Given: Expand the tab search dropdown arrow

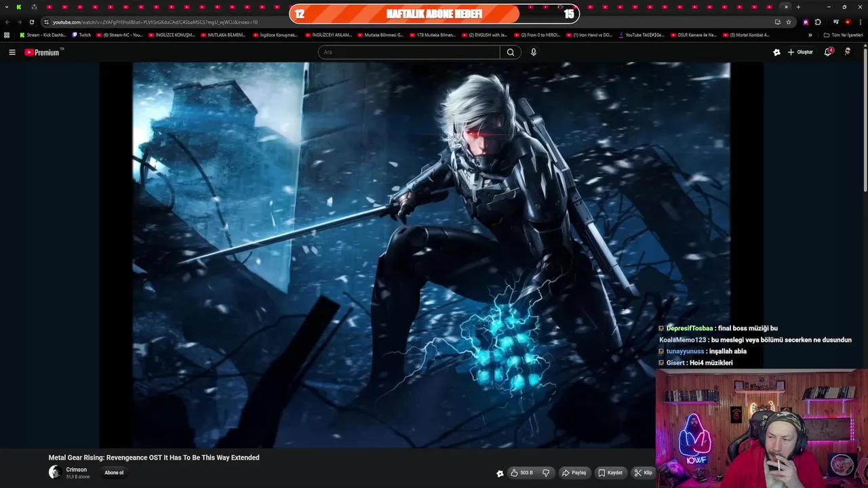Looking at the screenshot, I should point(5,7).
